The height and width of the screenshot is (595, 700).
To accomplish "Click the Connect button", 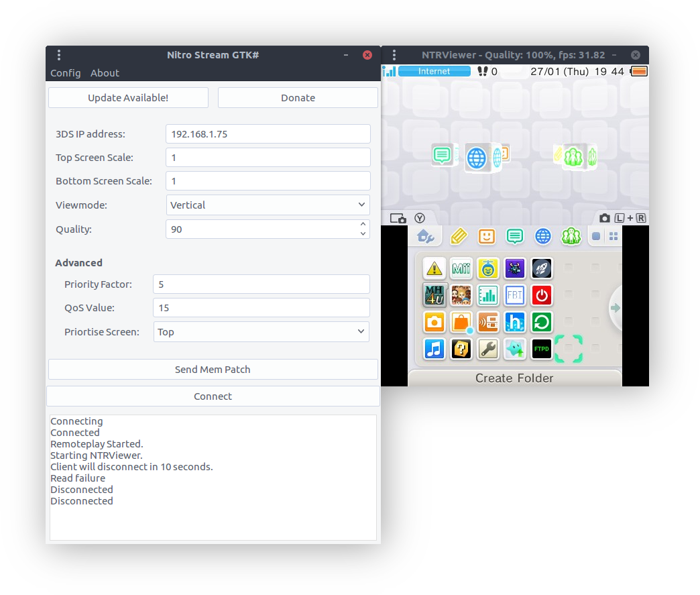I will pyautogui.click(x=213, y=396).
